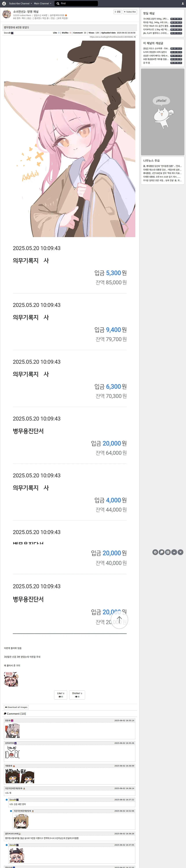Open the user profile icon in header
The width and height of the screenshot is (186, 868).
(183, 3)
